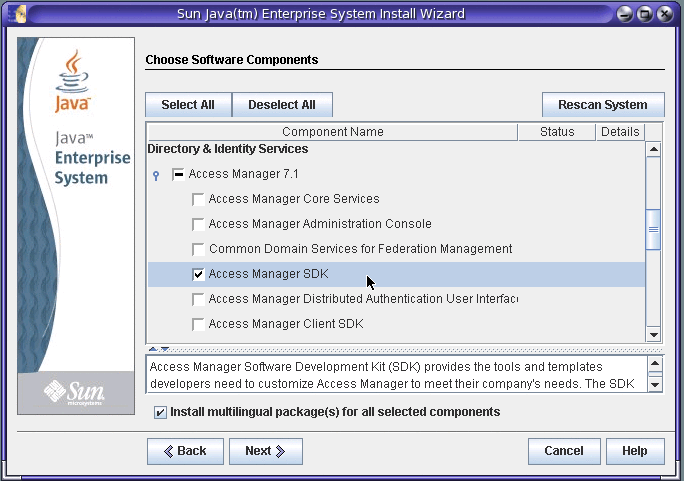This screenshot has height=481, width=684.
Task: Click the Status column header
Action: [557, 132]
